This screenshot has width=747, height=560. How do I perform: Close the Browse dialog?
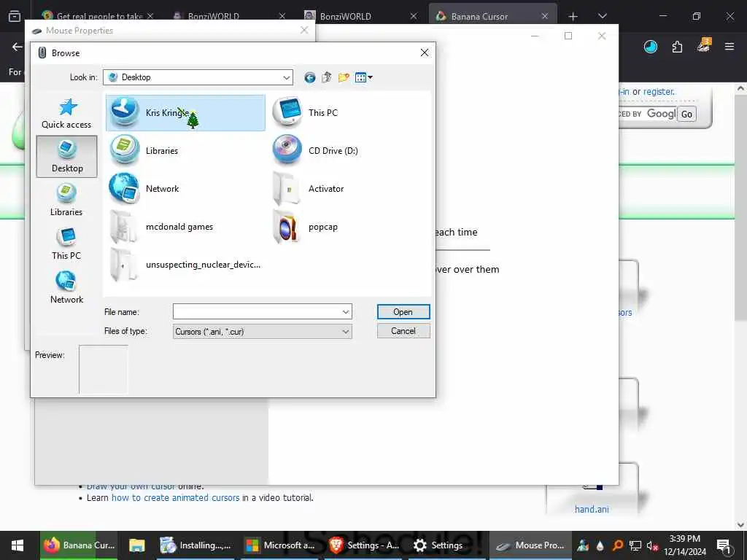[425, 52]
